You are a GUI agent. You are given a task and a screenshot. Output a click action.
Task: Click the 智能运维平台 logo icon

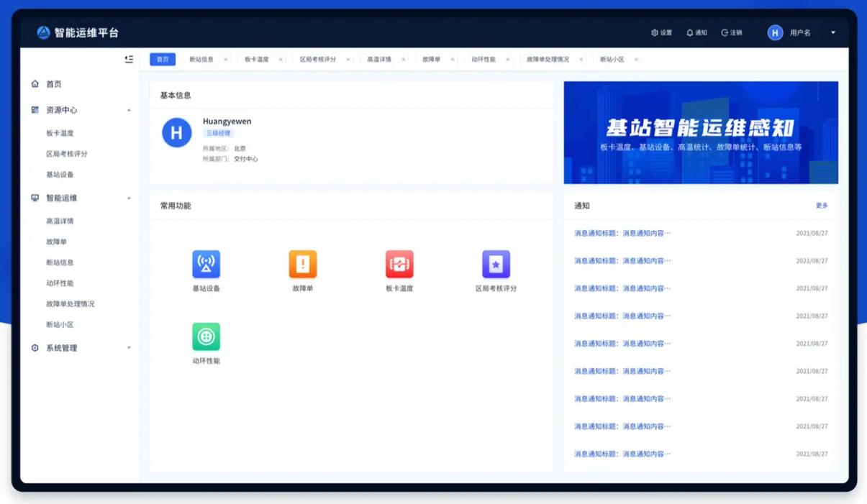tap(43, 32)
